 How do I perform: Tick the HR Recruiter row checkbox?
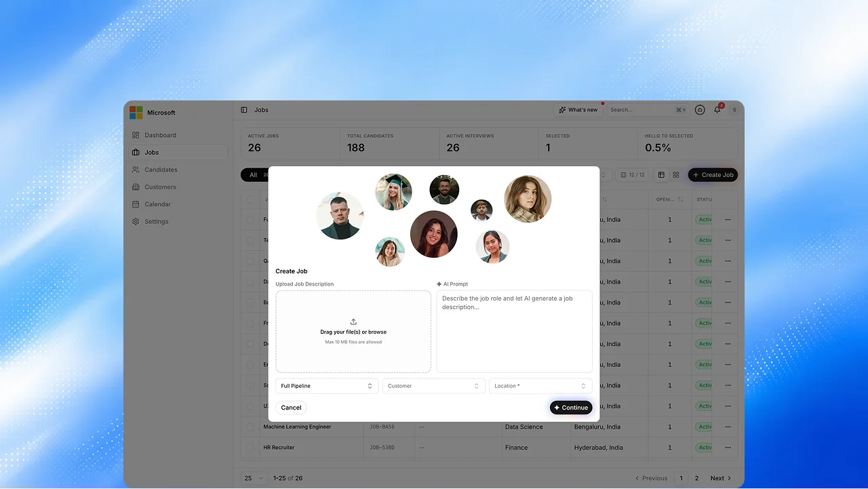(250, 448)
